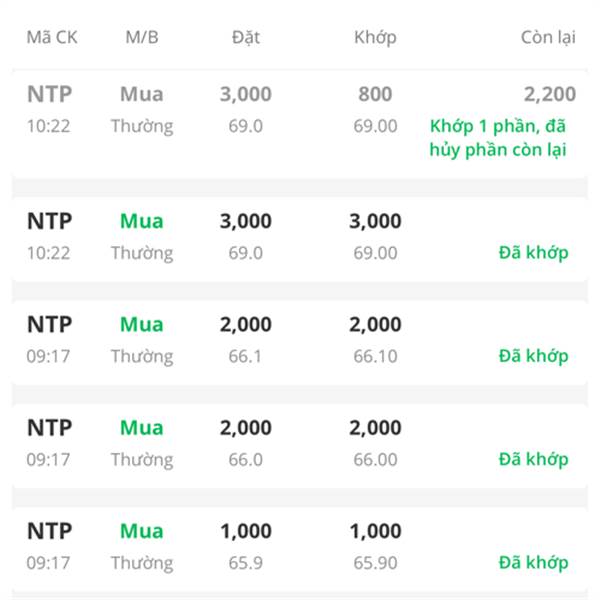
Task: Click the order price 66.1
Action: 245,357
